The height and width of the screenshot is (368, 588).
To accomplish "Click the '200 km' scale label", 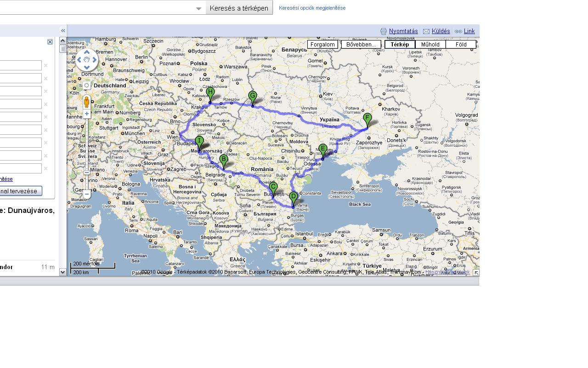I will point(81,272).
